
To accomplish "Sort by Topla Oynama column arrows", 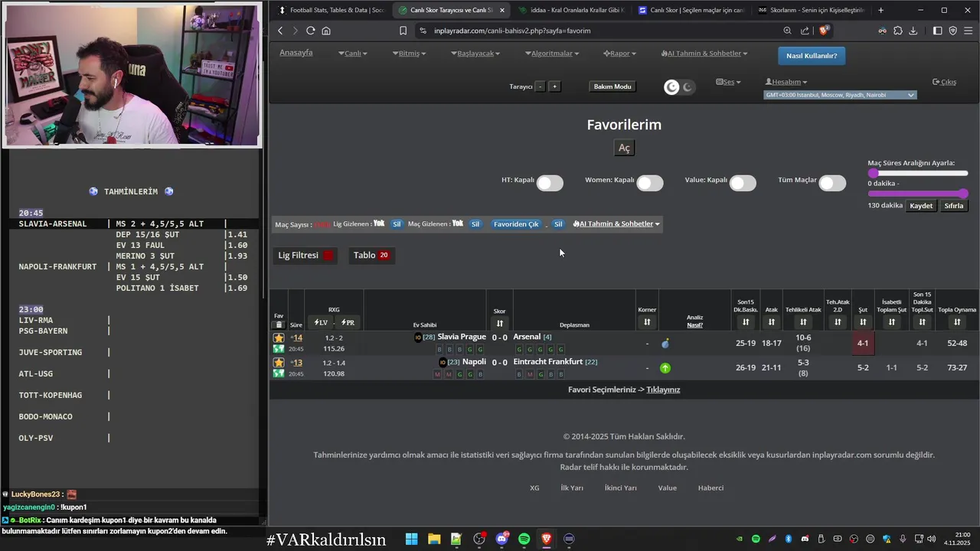I will click(x=957, y=322).
